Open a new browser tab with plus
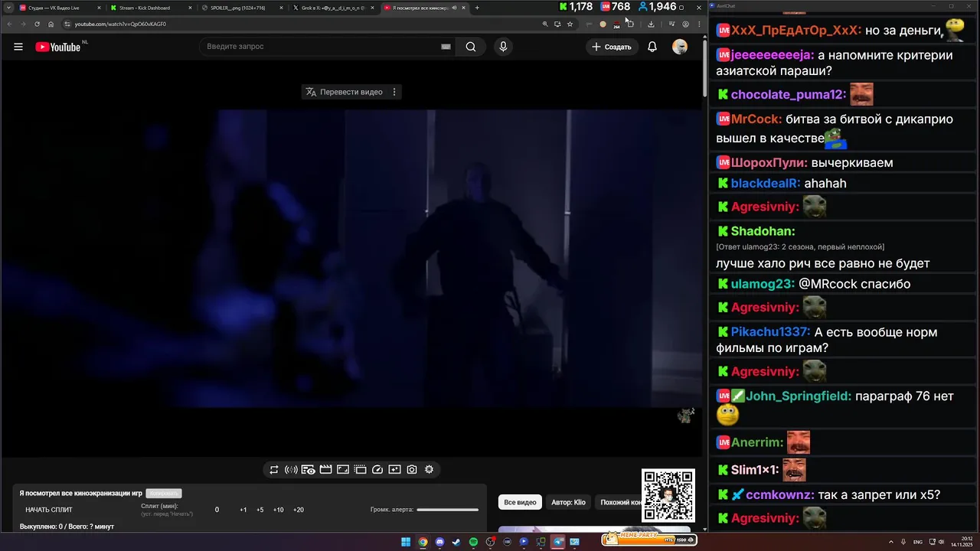 pos(477,8)
